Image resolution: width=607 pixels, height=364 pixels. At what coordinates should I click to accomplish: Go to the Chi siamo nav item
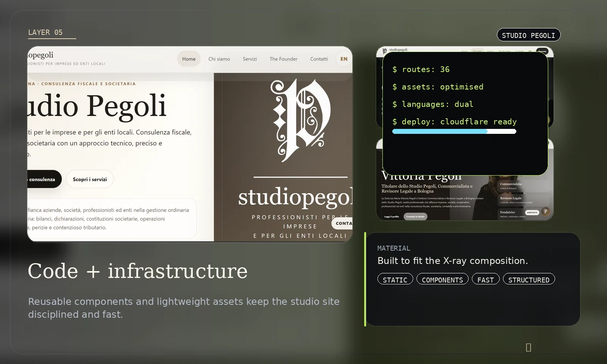pos(219,59)
